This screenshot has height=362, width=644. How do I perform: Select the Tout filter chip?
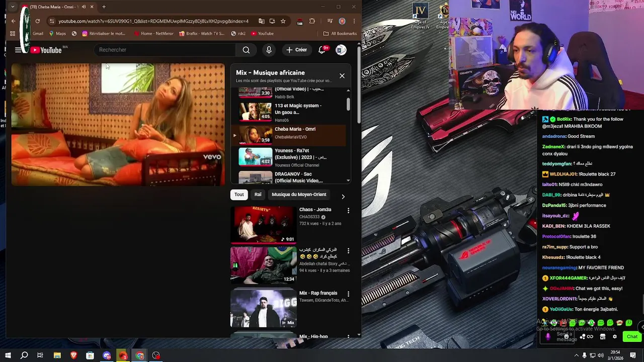click(239, 195)
